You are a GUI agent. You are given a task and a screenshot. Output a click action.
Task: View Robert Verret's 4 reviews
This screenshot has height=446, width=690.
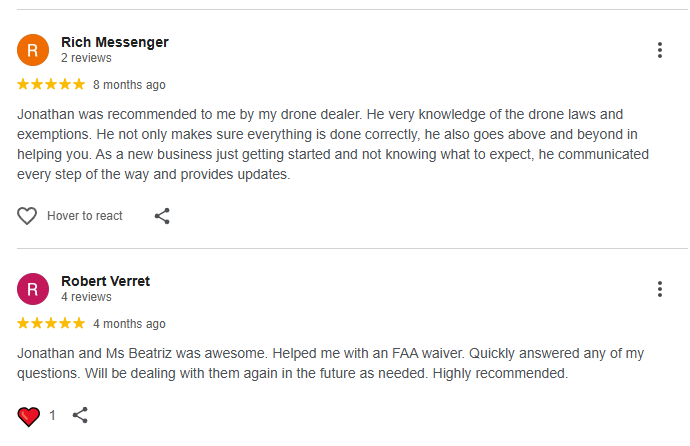[86, 297]
